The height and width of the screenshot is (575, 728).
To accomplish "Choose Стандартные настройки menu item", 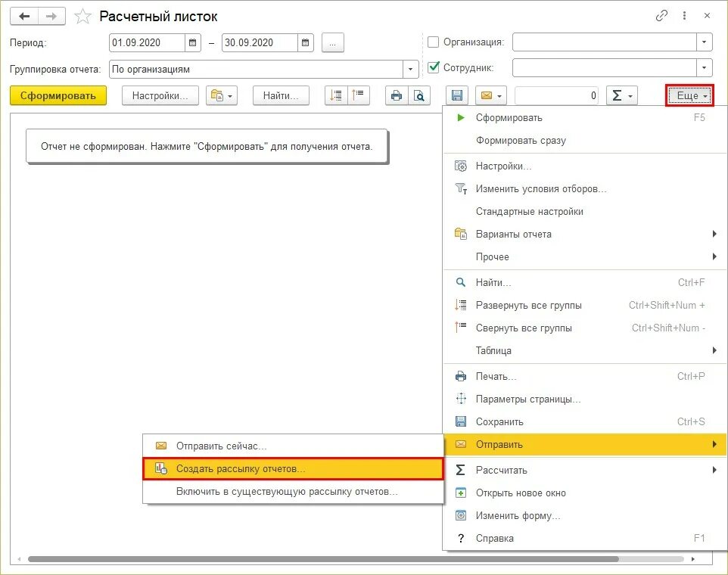I will pyautogui.click(x=585, y=212).
